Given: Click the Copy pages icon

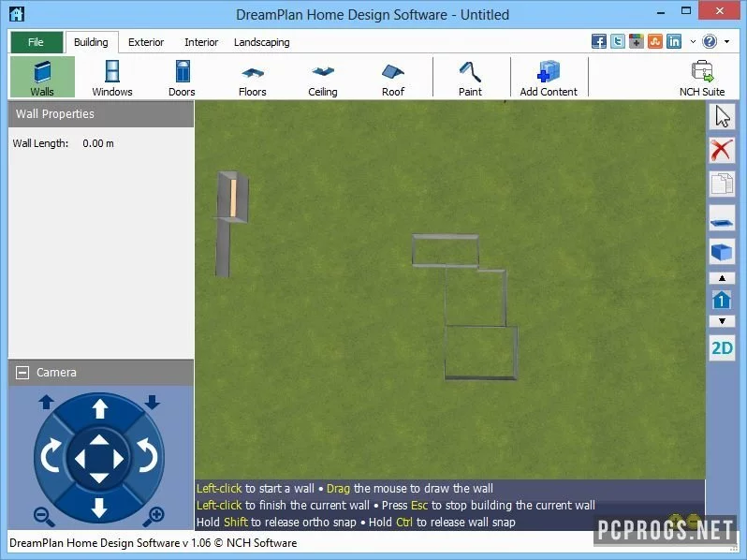Looking at the screenshot, I should [722, 184].
